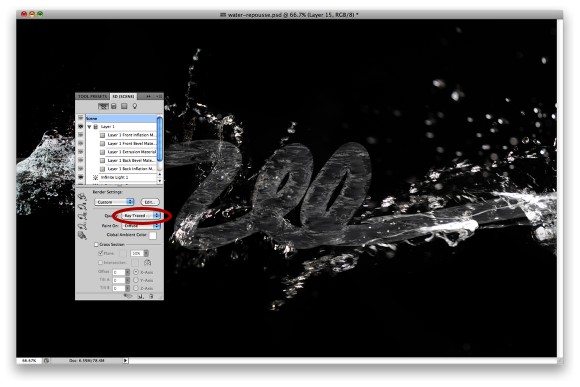Click the trash icon in 3D panel footer
Screen dimensions: 580x387
[x=151, y=296]
